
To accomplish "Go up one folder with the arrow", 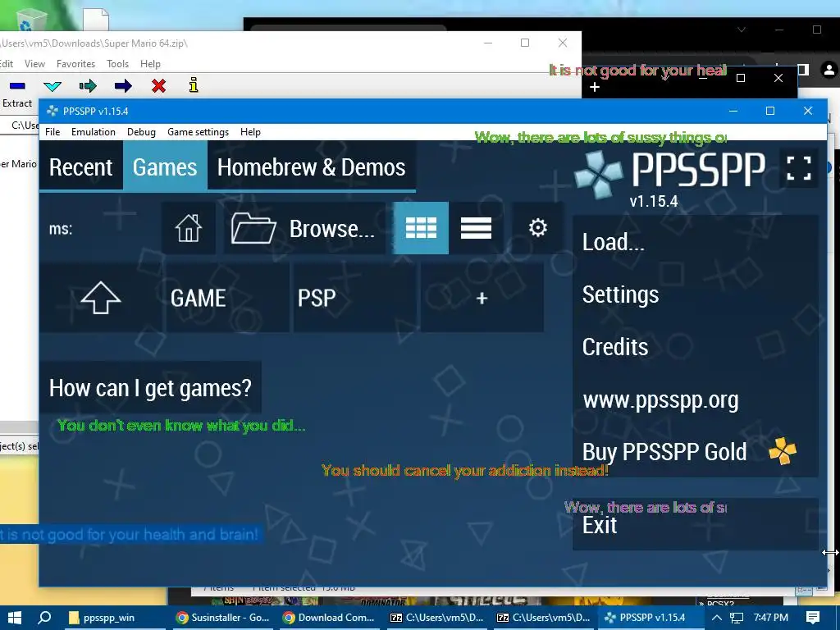I will click(100, 298).
